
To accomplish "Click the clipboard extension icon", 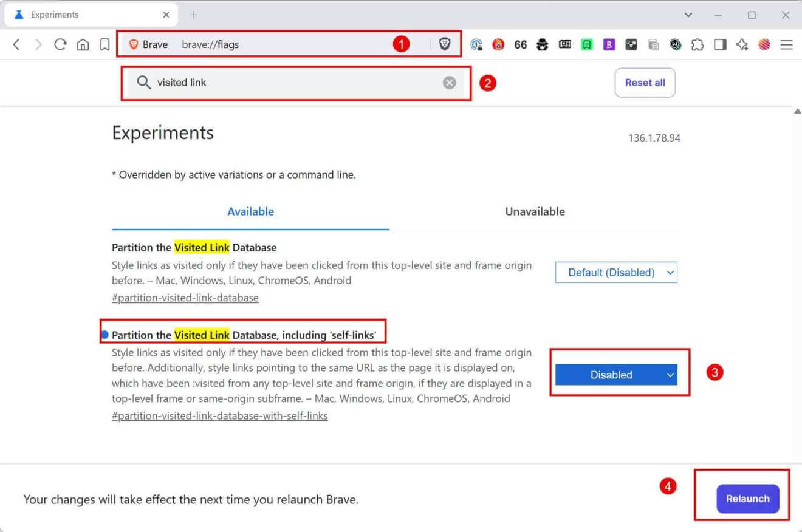I will point(654,44).
